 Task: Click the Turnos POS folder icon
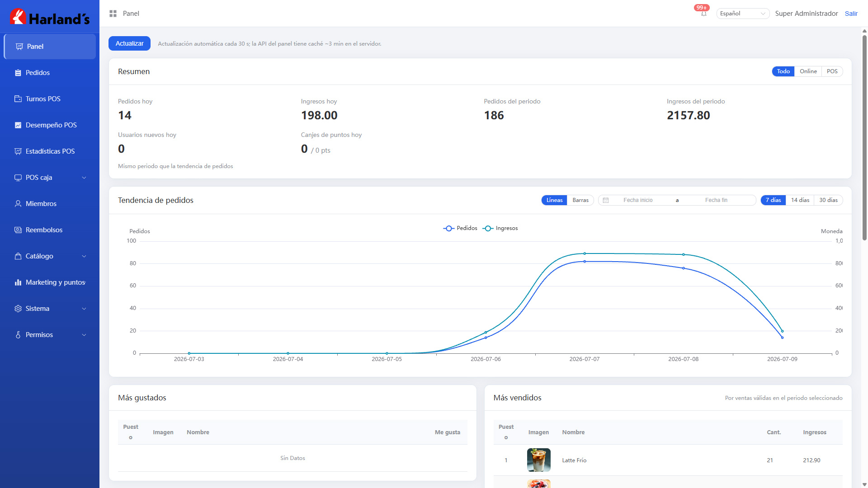click(18, 99)
